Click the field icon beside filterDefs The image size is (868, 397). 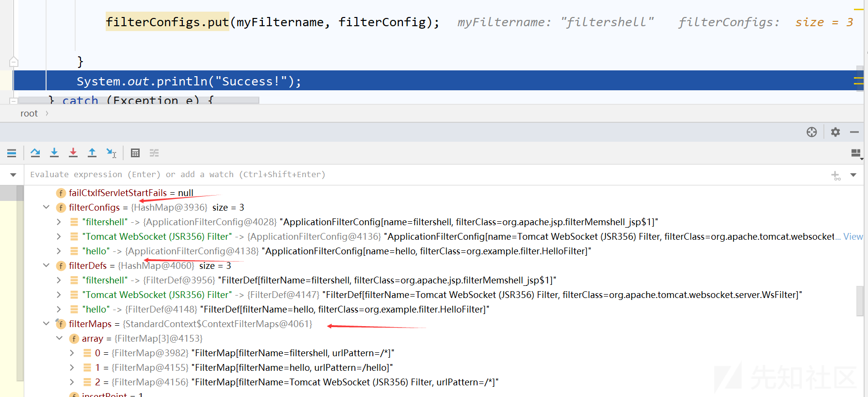click(61, 266)
